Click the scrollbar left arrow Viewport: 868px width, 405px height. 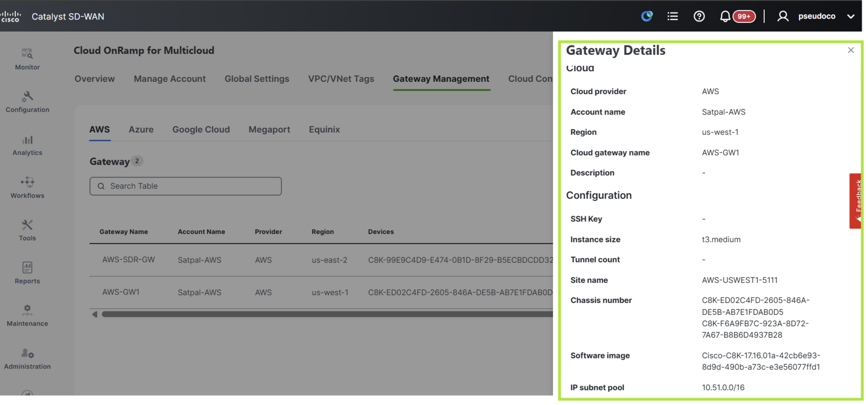coord(95,314)
